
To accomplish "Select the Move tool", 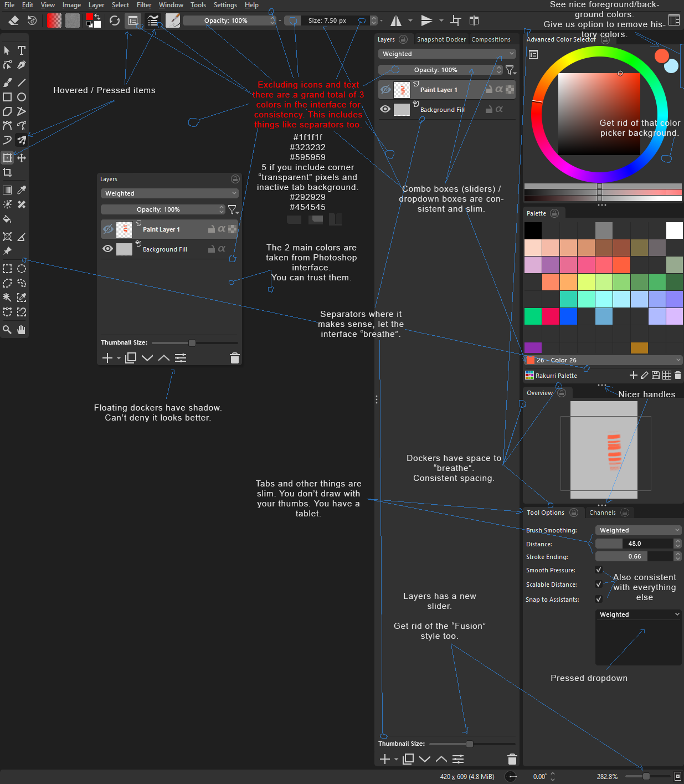I will [22, 158].
